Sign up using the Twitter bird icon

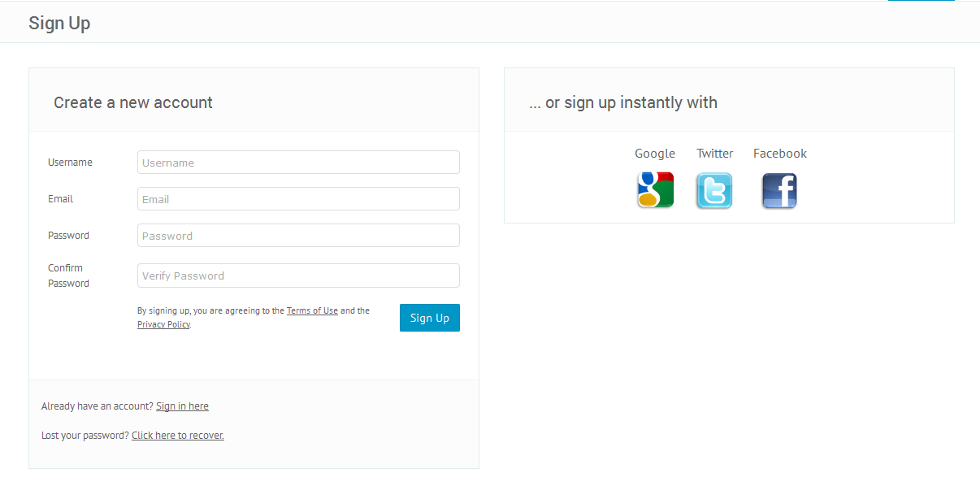[713, 189]
